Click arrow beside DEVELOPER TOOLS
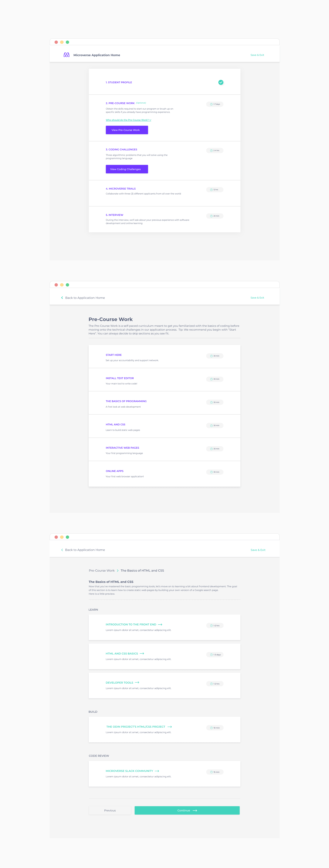329x868 pixels. coord(137,682)
